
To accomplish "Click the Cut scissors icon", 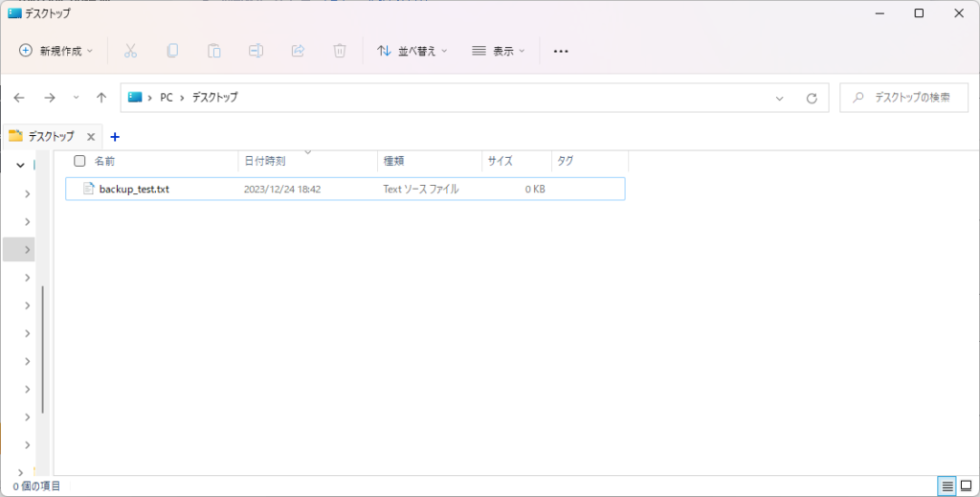I will pyautogui.click(x=131, y=51).
